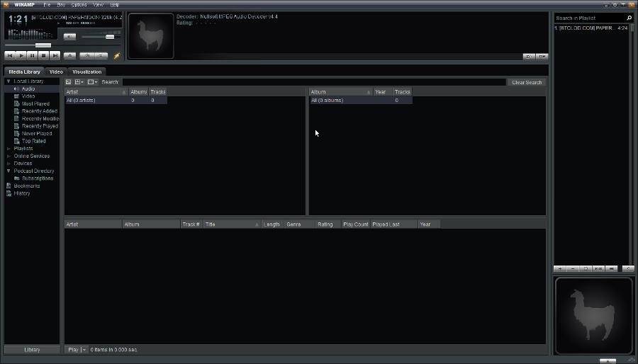
Task: Sort by Artist column in artist pane
Action: pos(96,92)
